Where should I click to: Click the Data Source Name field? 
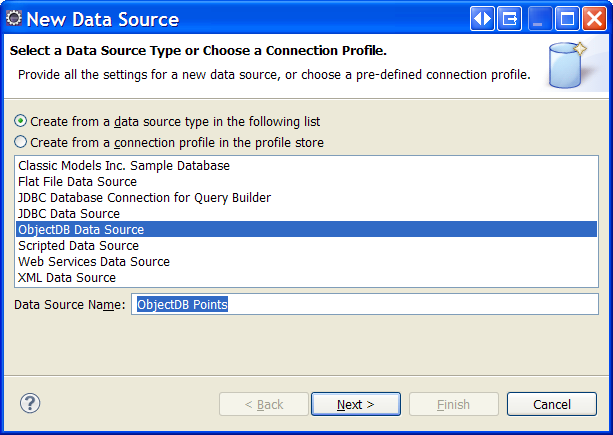click(x=365, y=304)
